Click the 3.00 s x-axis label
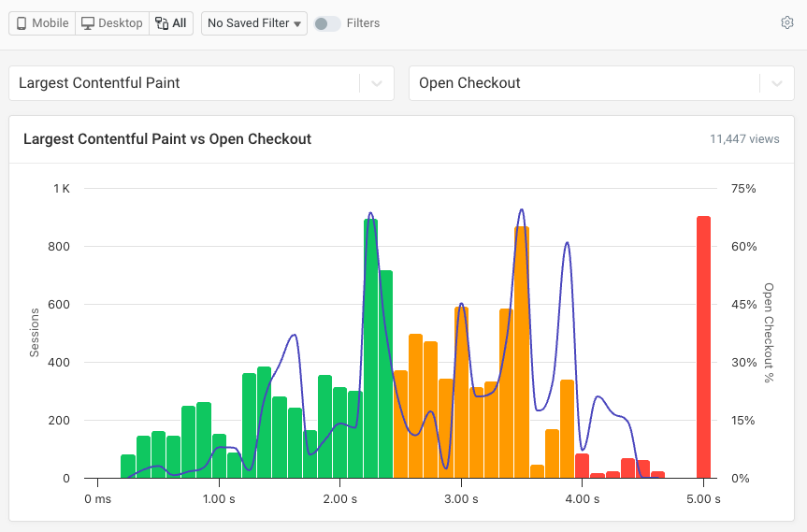The width and height of the screenshot is (807, 532). (461, 499)
